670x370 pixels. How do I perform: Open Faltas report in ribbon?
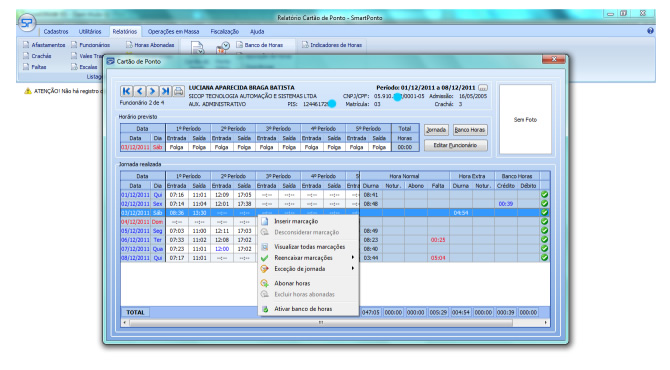coord(35,67)
